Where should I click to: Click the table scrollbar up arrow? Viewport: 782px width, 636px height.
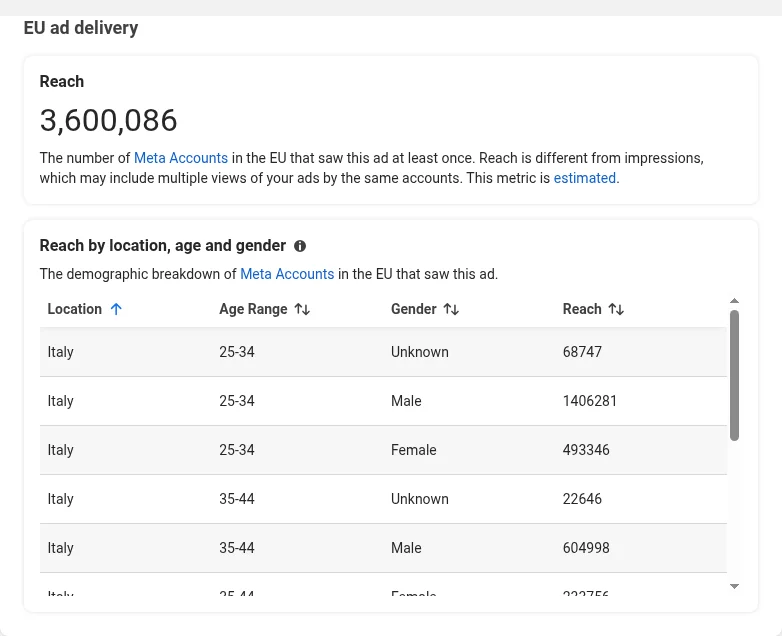click(734, 301)
